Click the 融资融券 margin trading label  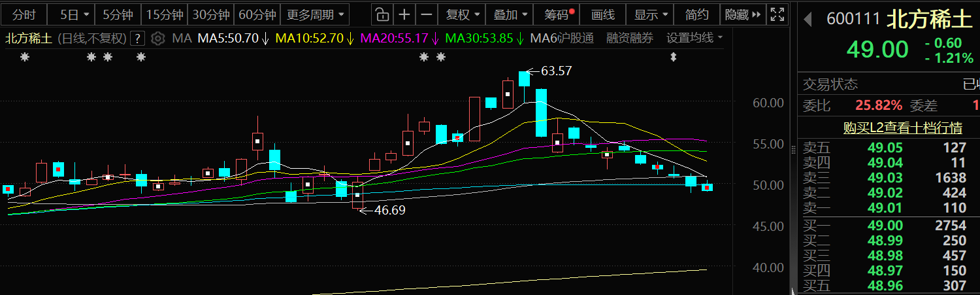(629, 39)
